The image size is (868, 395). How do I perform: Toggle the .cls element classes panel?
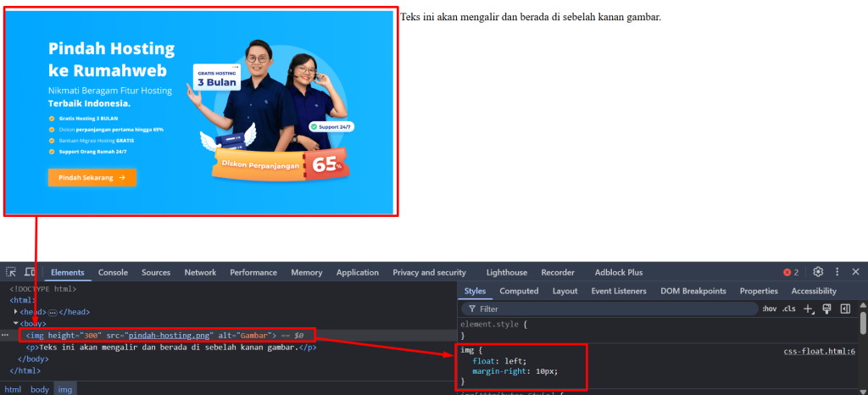[788, 309]
